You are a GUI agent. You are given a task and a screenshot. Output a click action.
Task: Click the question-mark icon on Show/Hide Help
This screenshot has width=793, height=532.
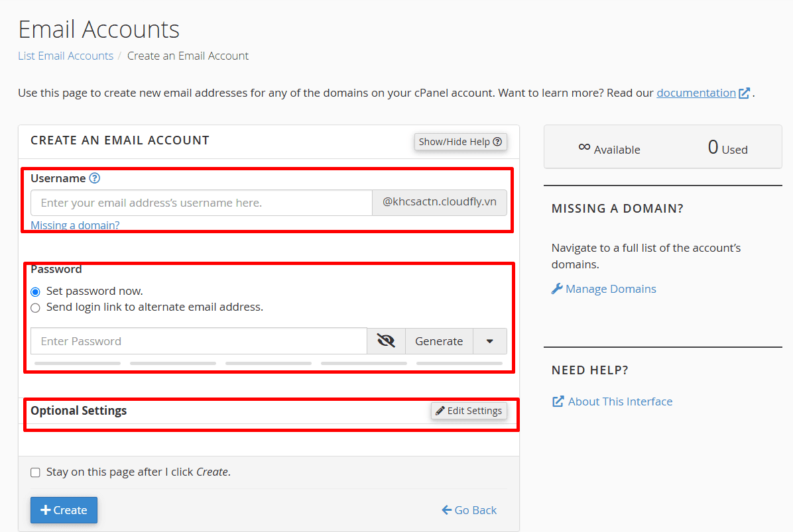pyautogui.click(x=497, y=141)
